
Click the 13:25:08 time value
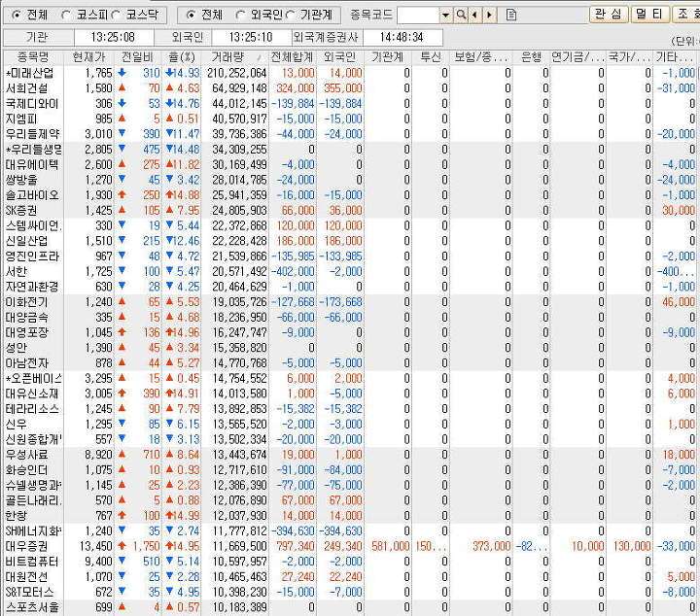click(x=113, y=37)
